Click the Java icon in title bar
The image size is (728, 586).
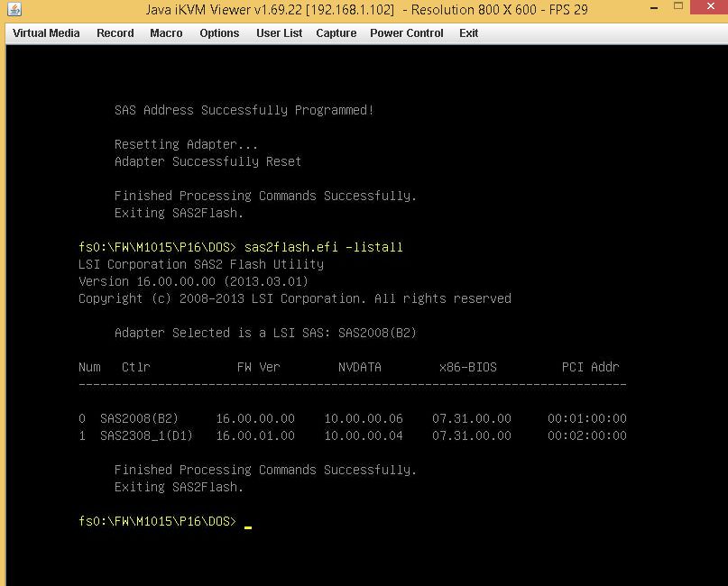point(14,9)
